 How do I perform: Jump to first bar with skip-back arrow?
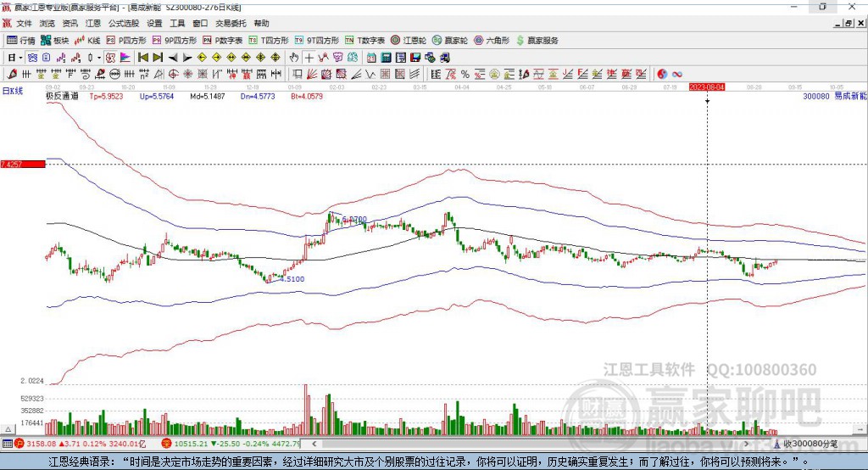click(142, 58)
